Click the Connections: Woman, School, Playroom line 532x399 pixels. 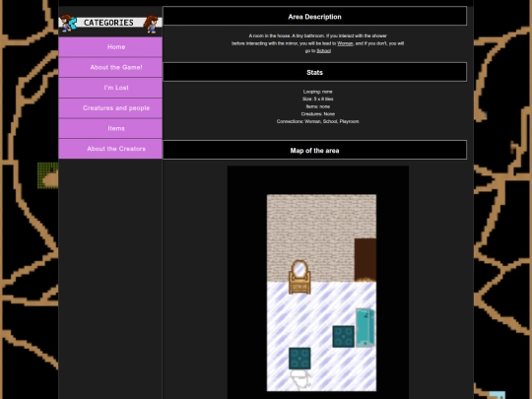(317, 121)
